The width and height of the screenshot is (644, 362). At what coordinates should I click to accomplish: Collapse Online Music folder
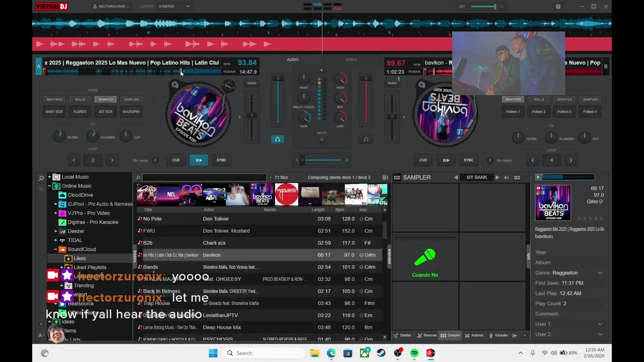(x=49, y=186)
